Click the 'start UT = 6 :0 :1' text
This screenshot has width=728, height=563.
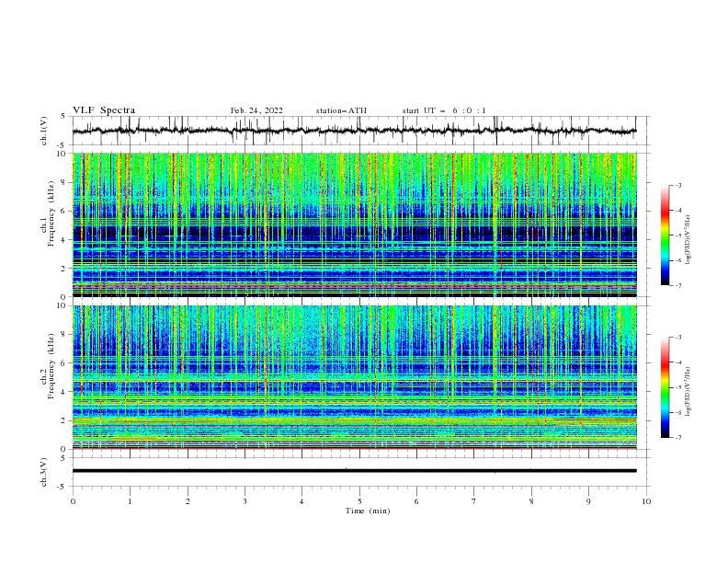[444, 110]
